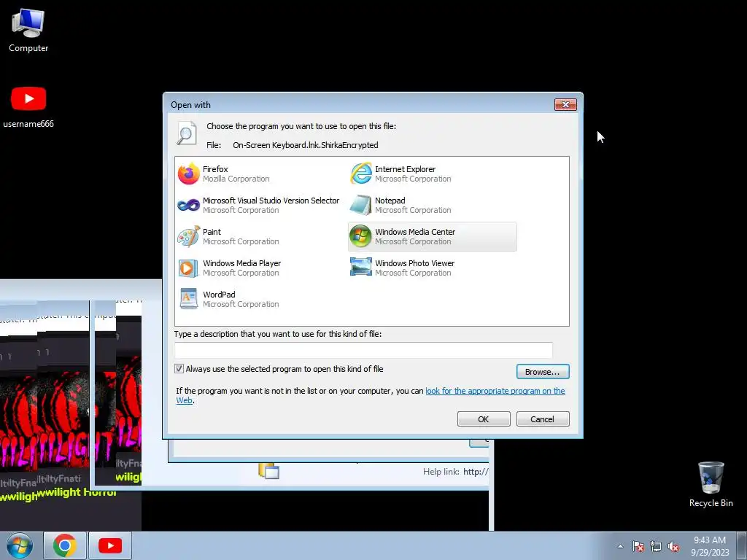Screen dimensions: 747x560
Task: Select the Recycle Bin desktop icon
Action: (711, 484)
